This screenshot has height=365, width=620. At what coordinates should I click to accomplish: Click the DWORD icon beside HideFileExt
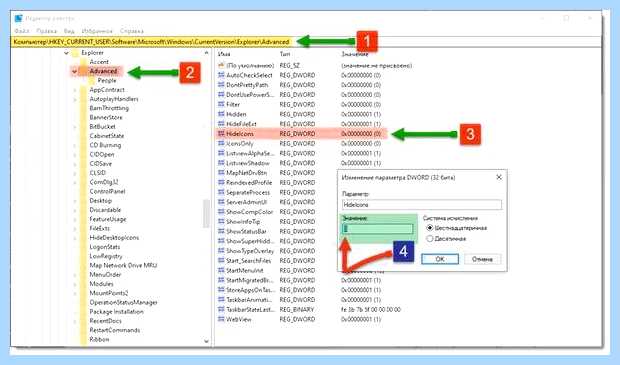(221, 124)
